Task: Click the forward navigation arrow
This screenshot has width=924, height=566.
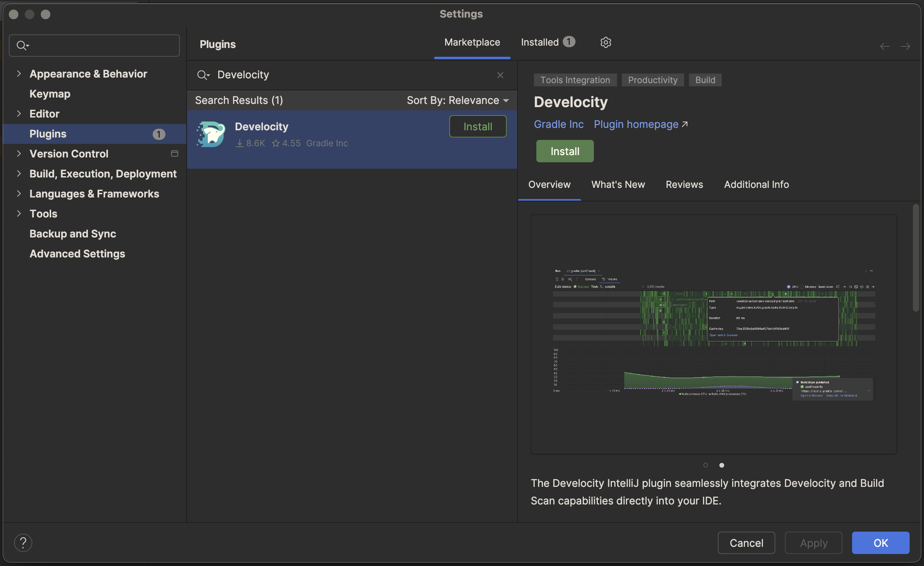Action: 905,47
